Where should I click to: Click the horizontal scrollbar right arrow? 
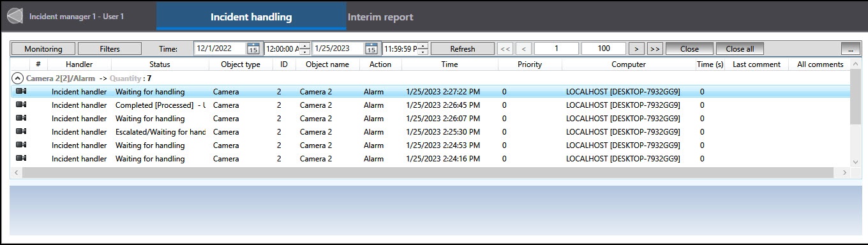[x=845, y=172]
